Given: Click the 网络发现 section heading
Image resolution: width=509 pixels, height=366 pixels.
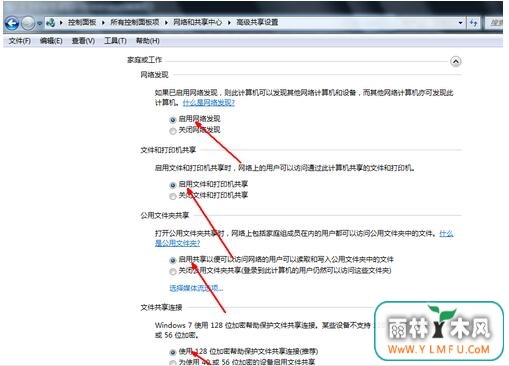Looking at the screenshot, I should 154,75.
